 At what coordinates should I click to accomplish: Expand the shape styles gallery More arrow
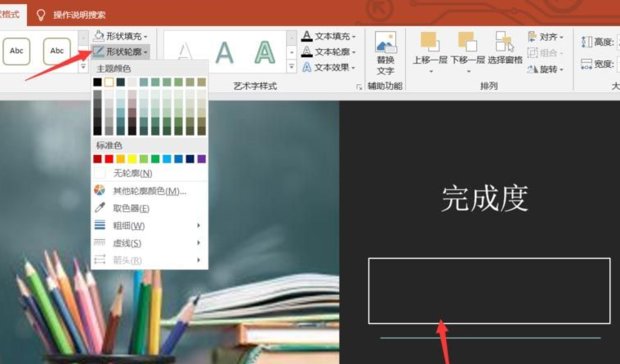click(x=83, y=67)
